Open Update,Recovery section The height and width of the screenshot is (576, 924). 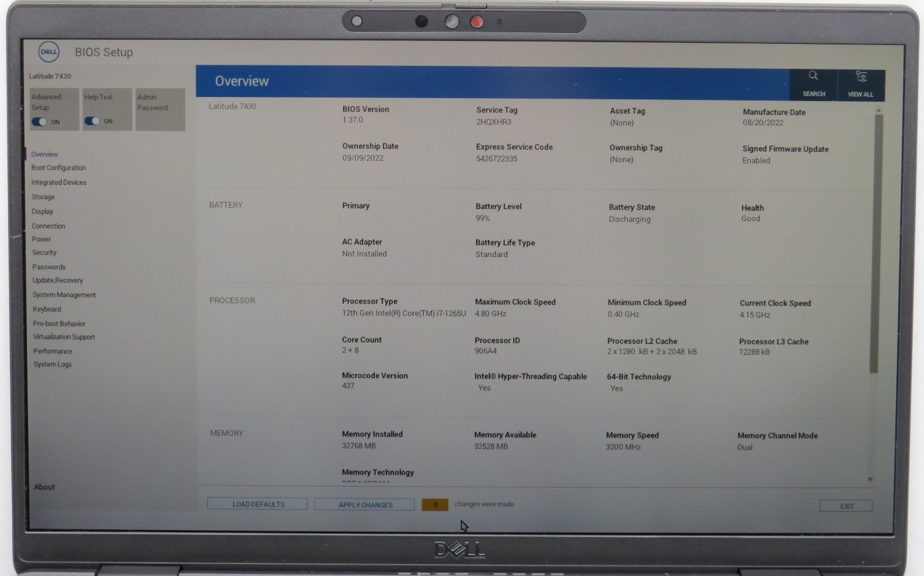tap(58, 280)
